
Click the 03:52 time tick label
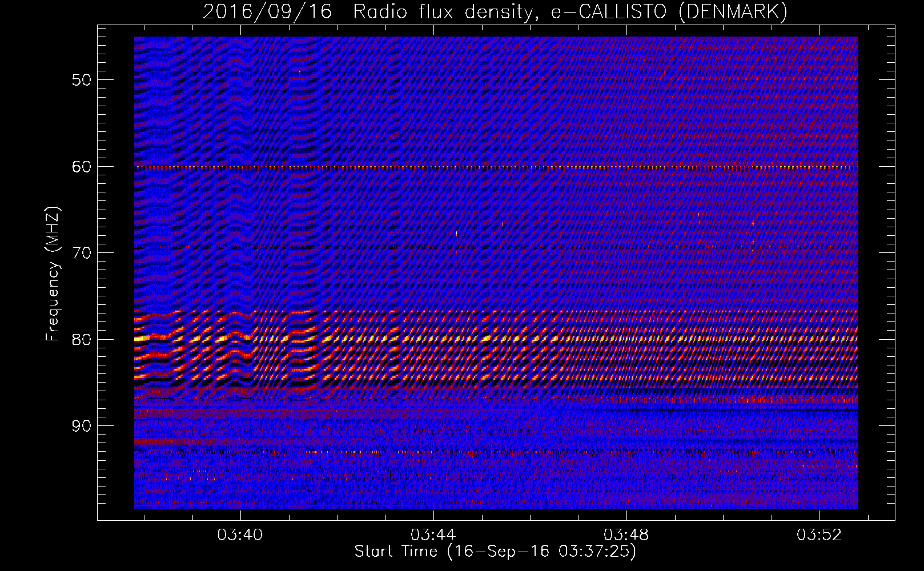[819, 534]
